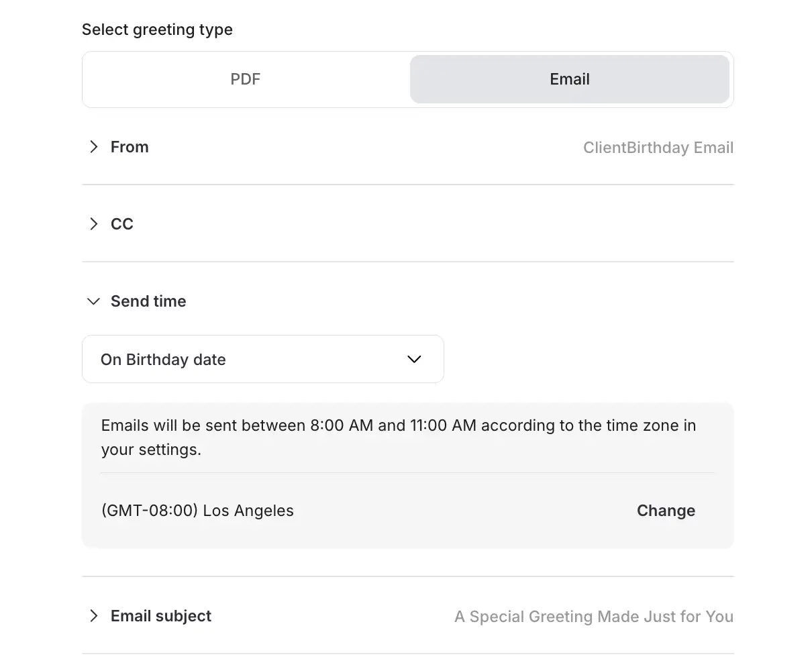This screenshot has width=812, height=671.
Task: Select the From row label
Action: point(130,147)
